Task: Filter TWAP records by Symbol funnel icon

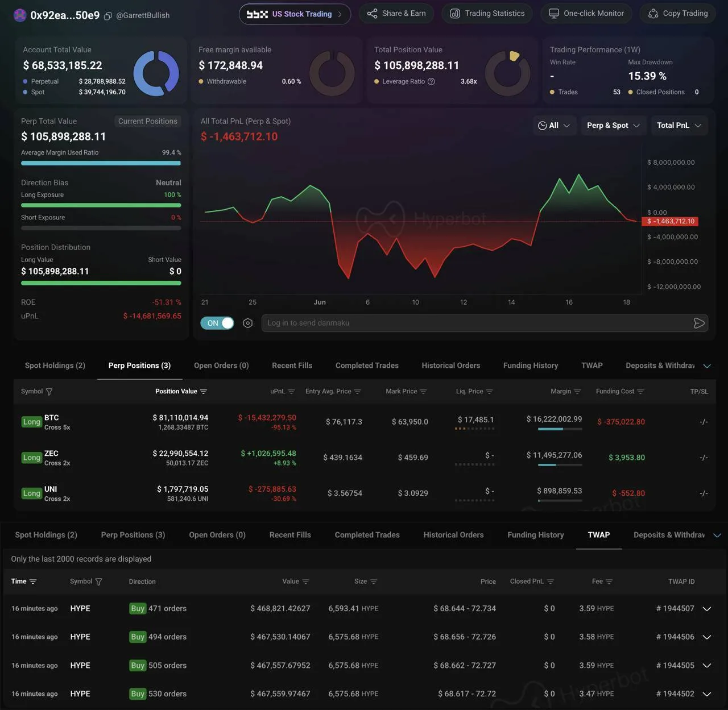Action: coord(99,582)
